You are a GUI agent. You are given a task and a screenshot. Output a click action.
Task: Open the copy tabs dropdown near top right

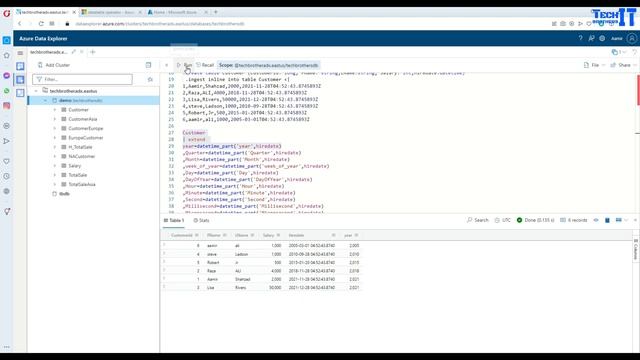click(619, 52)
